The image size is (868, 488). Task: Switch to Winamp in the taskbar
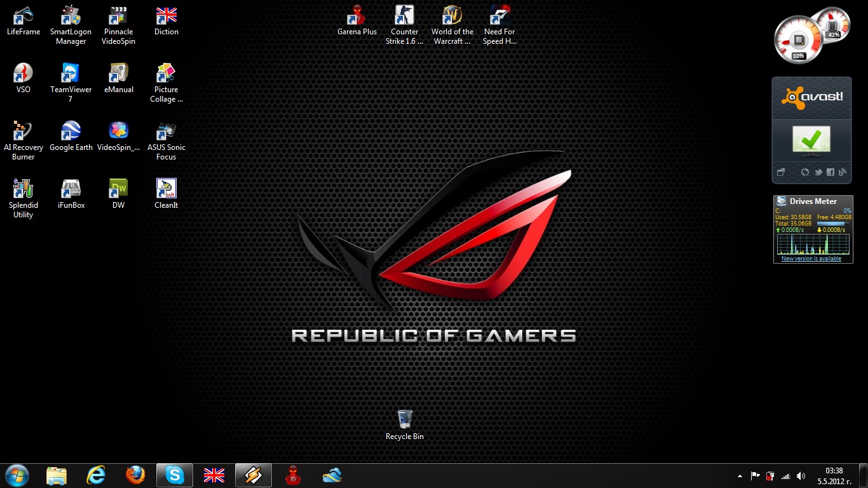coord(254,475)
